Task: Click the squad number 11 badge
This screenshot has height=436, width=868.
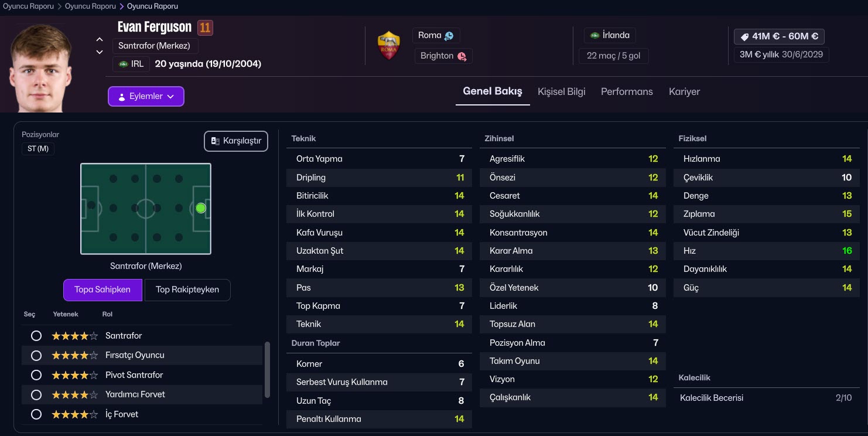Action: pos(204,27)
